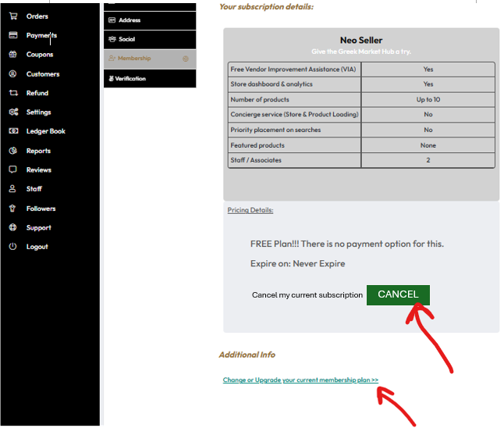Switch to the Address tab
Image resolution: width=504 pixels, height=428 pixels.
pyautogui.click(x=129, y=20)
